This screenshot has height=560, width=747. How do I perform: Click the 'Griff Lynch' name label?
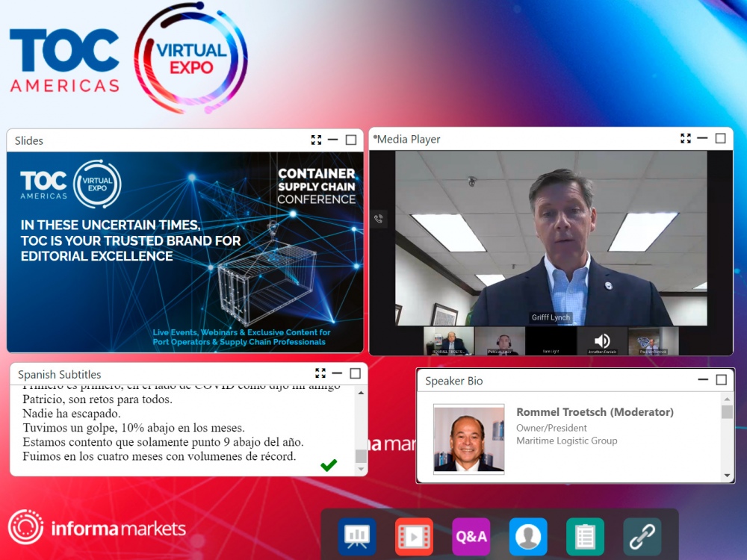[x=551, y=317]
